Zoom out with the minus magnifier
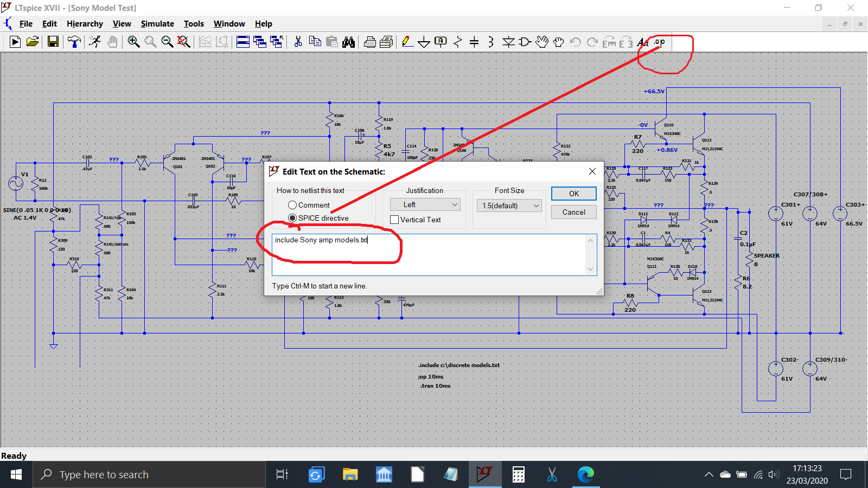The width and height of the screenshot is (868, 488). 167,42
